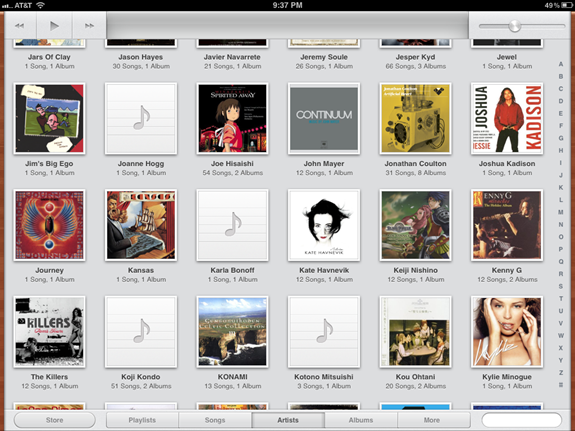This screenshot has height=431, width=575.
Task: Open Kenny G album artwork
Action: coord(507,225)
